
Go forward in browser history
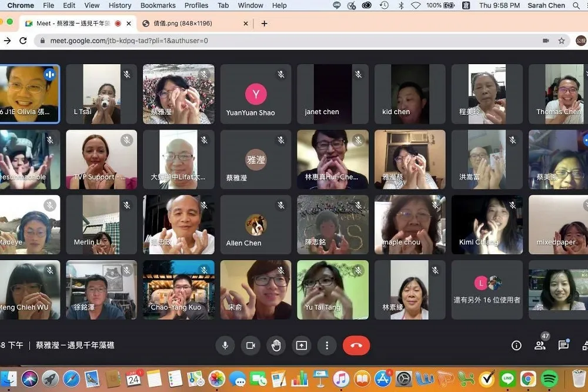7,41
